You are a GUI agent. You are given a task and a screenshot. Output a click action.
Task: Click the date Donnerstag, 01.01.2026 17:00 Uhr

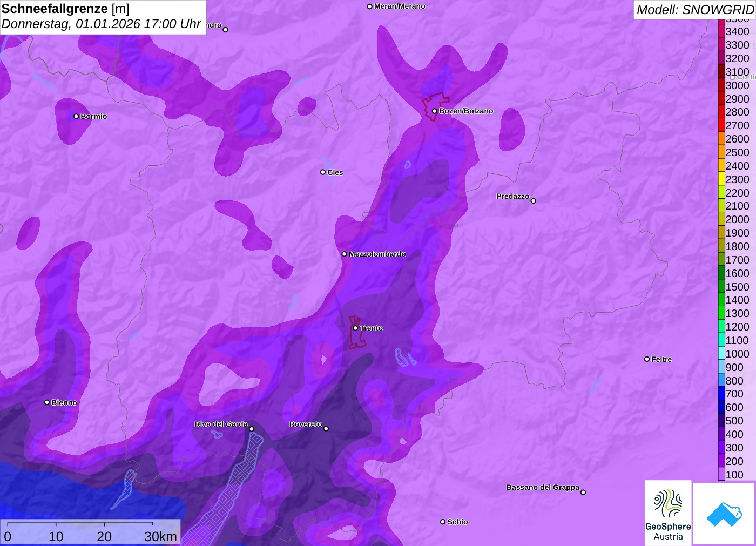pyautogui.click(x=102, y=24)
